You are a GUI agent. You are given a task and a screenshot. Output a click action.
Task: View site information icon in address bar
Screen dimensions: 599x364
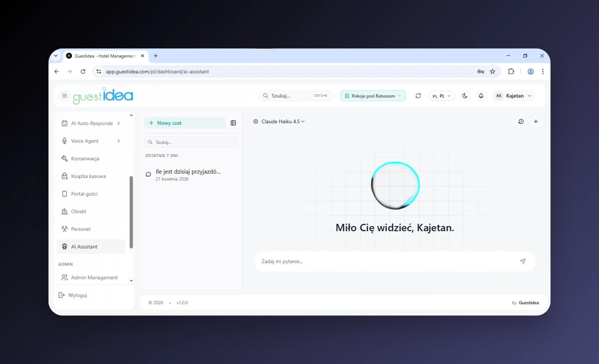(x=99, y=72)
